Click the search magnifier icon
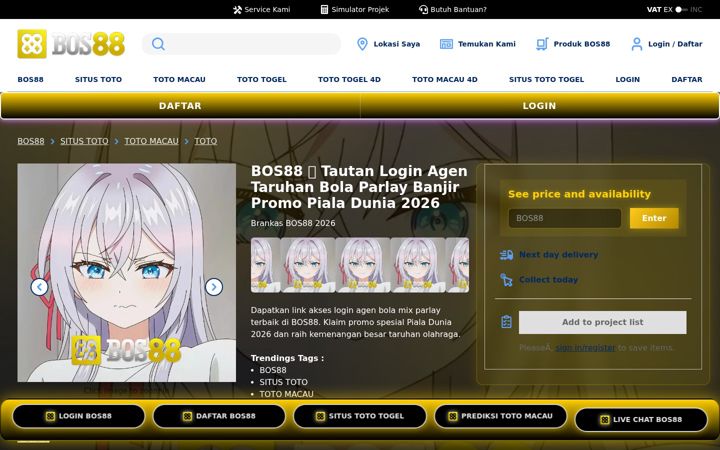This screenshot has height=450, width=720. coord(158,44)
